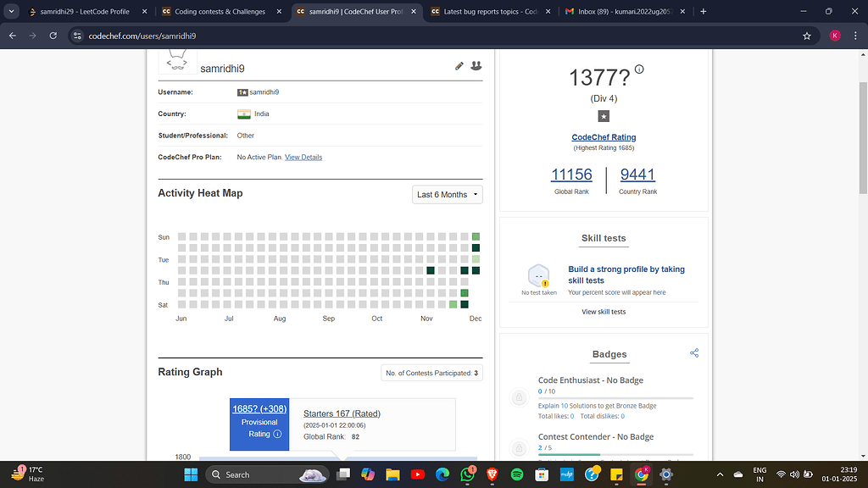The height and width of the screenshot is (488, 868).
Task: Share badges via the share icon
Action: click(x=694, y=352)
